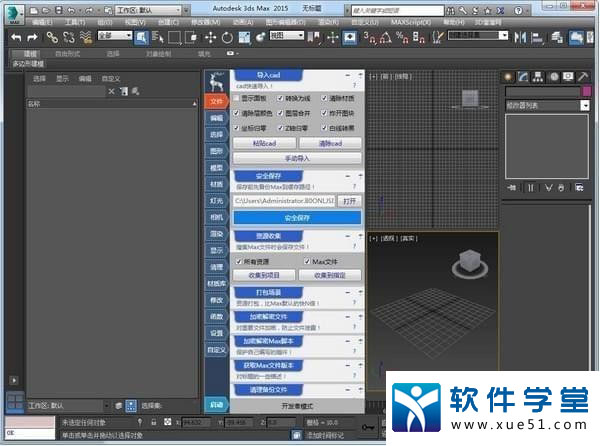Select the Unlink Selection icon
The image size is (600, 446).
coord(69,37)
